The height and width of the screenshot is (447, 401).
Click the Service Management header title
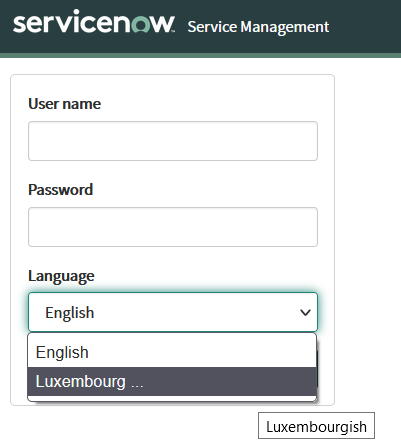(258, 27)
